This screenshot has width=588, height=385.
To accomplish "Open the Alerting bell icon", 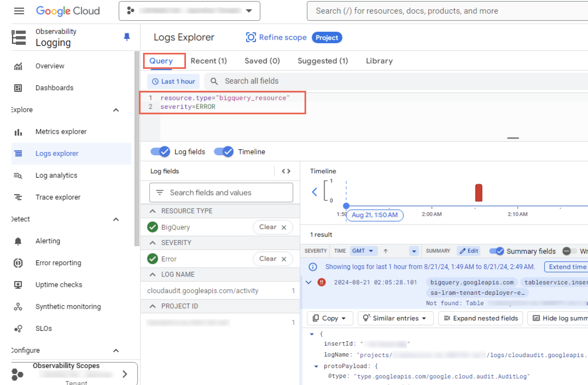I will pyautogui.click(x=18, y=241).
